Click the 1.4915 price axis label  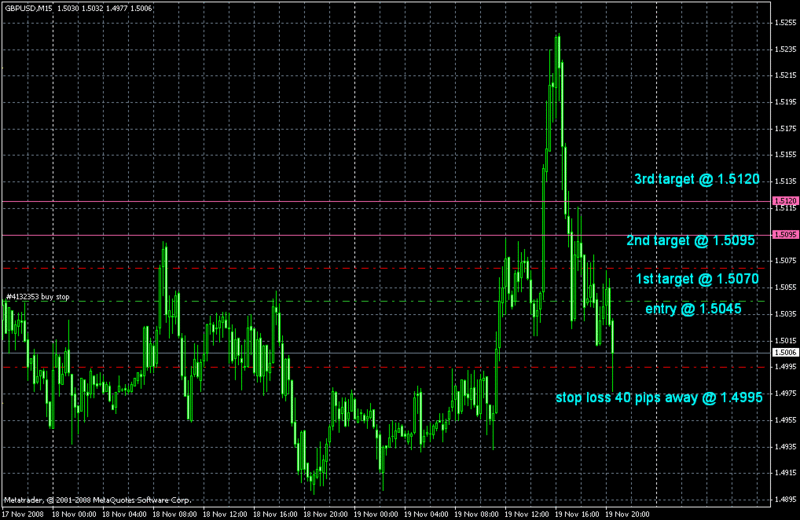[x=785, y=473]
